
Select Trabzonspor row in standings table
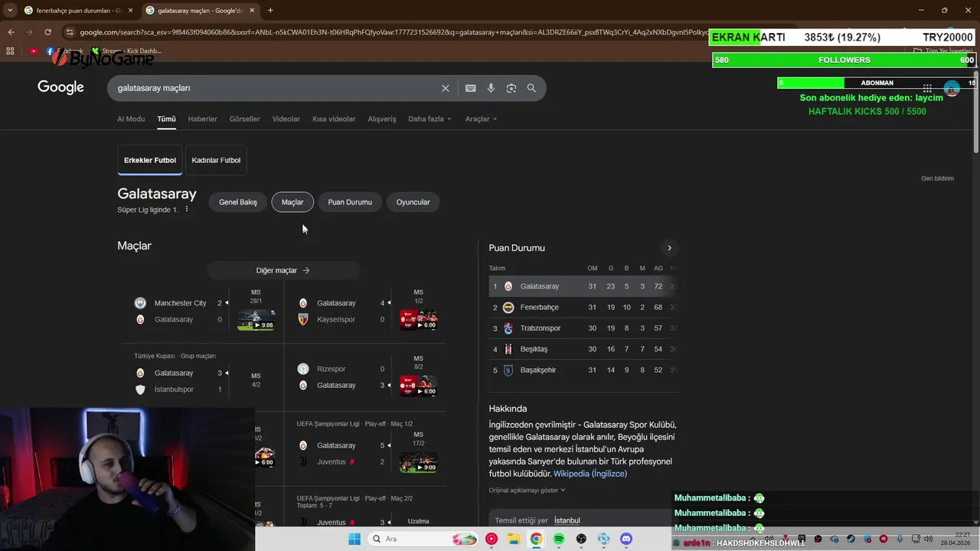pyautogui.click(x=583, y=328)
